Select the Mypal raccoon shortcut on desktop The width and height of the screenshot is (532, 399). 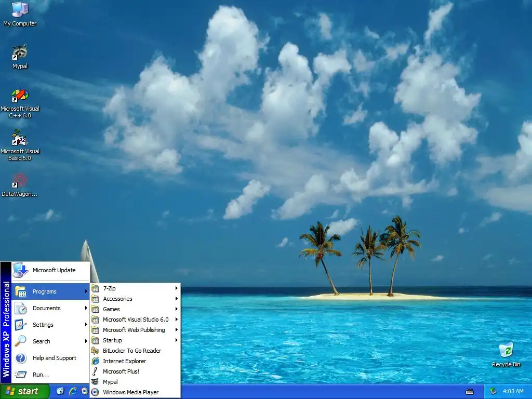[20, 56]
